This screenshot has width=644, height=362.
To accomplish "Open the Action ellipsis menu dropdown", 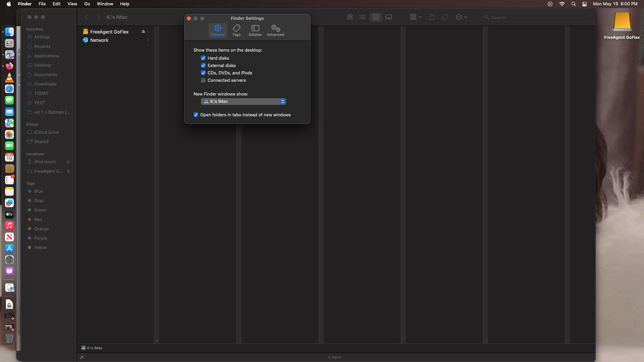I will (x=461, y=17).
